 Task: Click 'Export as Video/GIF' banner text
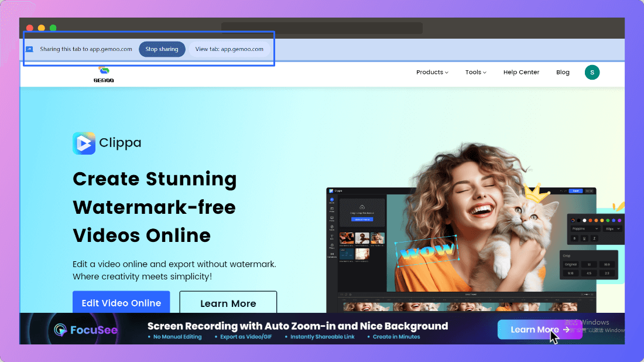[x=246, y=337]
